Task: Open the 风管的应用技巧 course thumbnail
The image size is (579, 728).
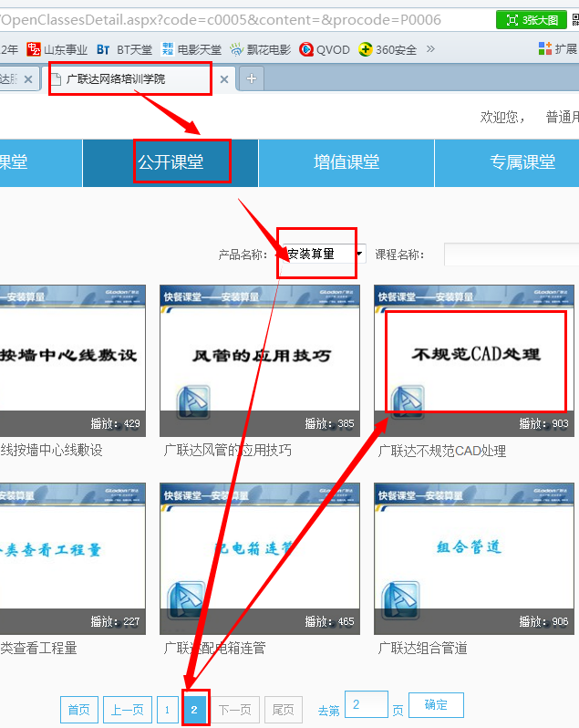Action: tap(260, 360)
